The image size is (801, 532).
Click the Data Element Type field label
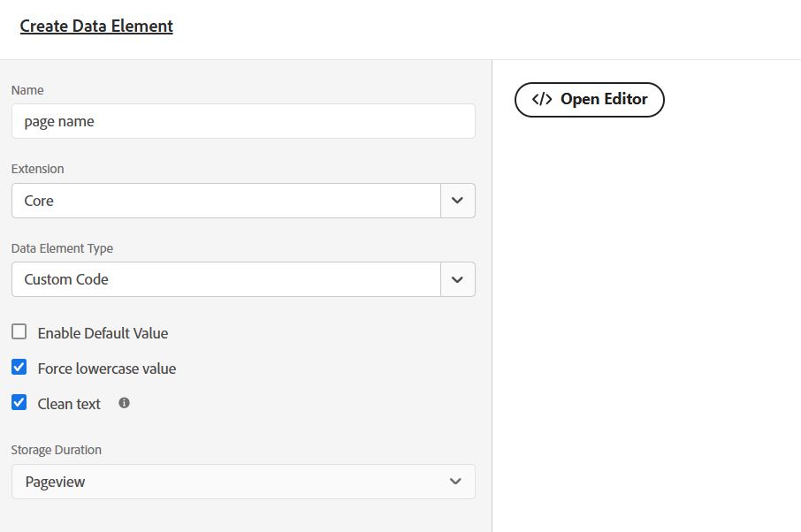(x=62, y=248)
